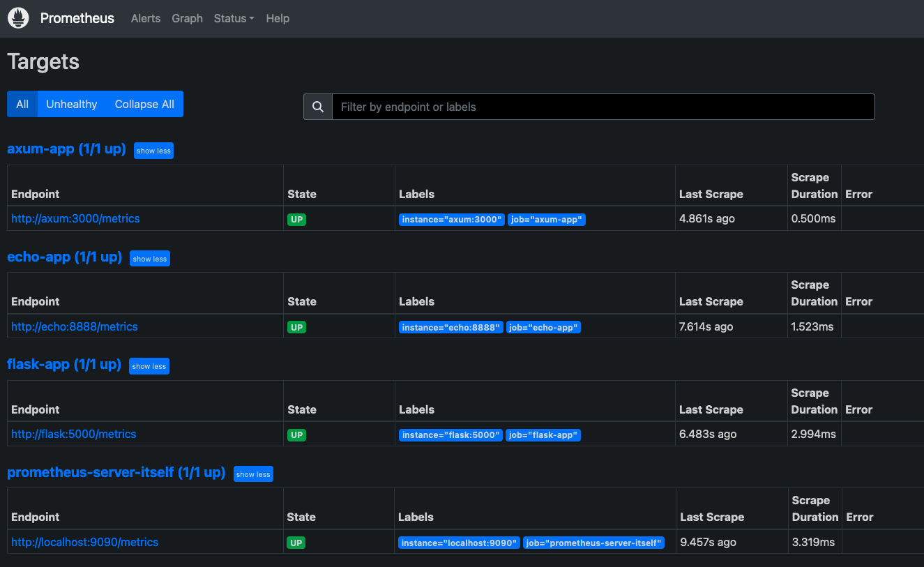The image size is (924, 567).
Task: Click the flask-app (1/1 up) heading
Action: [x=64, y=364]
